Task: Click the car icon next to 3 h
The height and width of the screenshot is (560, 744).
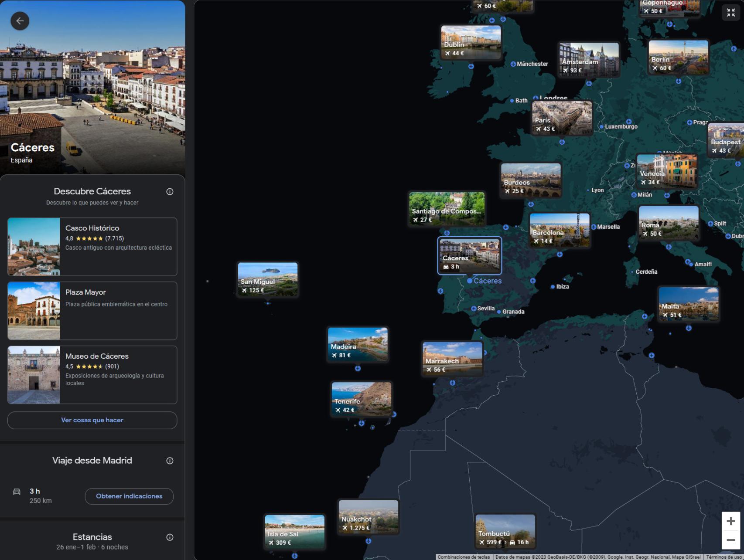Action: 17,492
